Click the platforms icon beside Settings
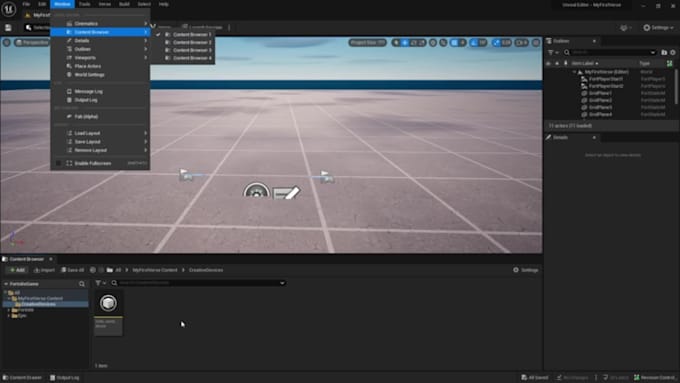This screenshot has width=680, height=383. point(625,28)
